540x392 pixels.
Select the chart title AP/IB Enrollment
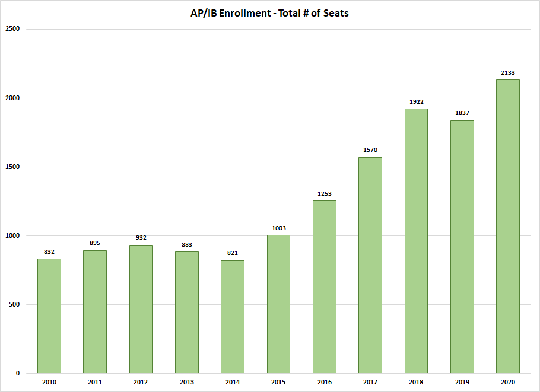[269, 13]
